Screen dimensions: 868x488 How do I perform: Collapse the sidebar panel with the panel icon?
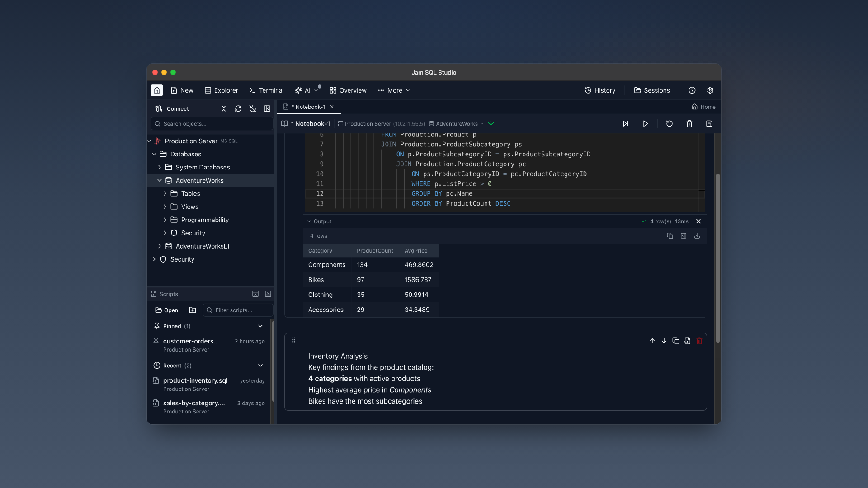click(267, 108)
